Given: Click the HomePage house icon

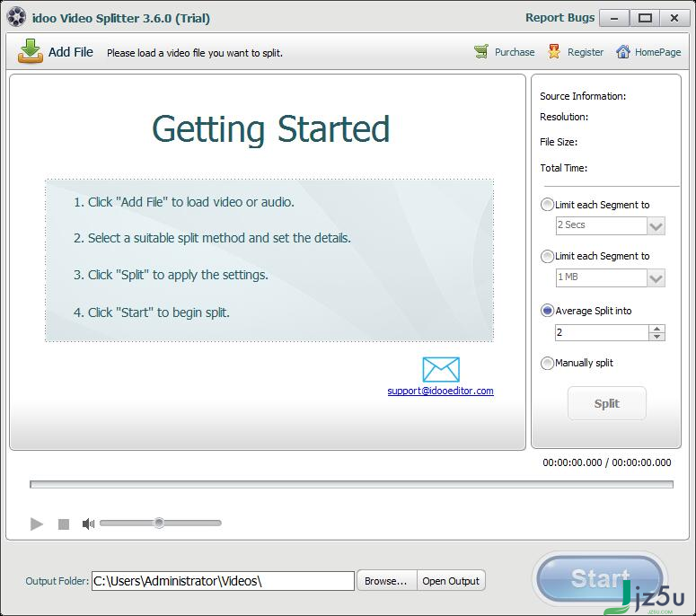Looking at the screenshot, I should coord(623,52).
